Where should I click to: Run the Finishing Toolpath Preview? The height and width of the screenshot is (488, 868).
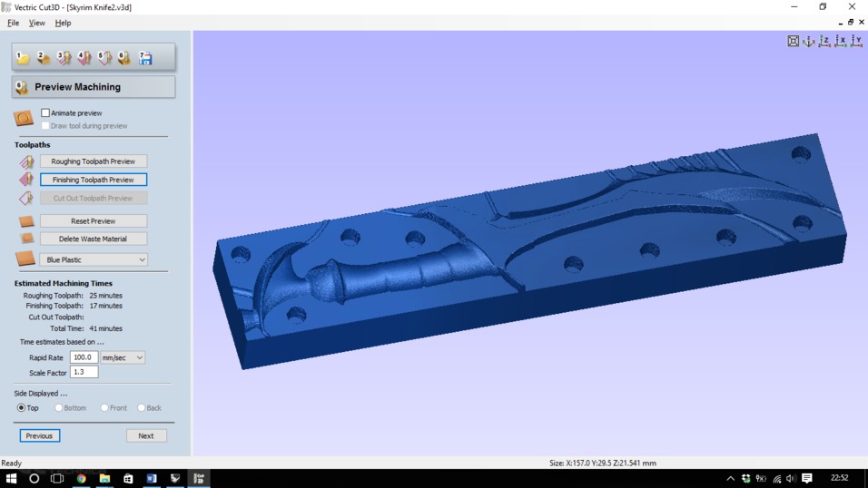[x=93, y=180]
